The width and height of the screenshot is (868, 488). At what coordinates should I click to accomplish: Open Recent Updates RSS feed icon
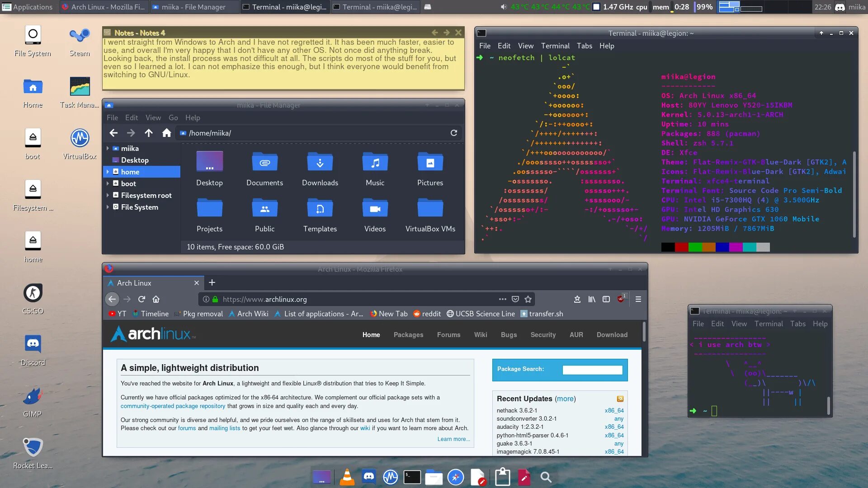pos(620,399)
